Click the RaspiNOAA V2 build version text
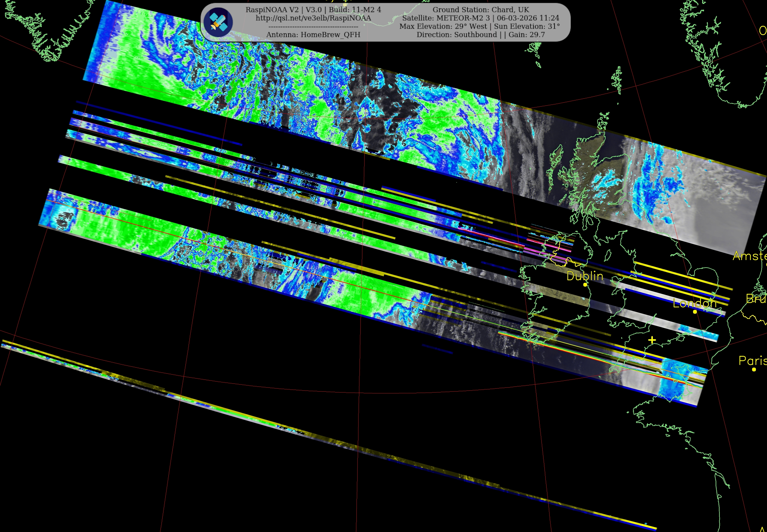The width and height of the screenshot is (767, 532). [x=313, y=10]
